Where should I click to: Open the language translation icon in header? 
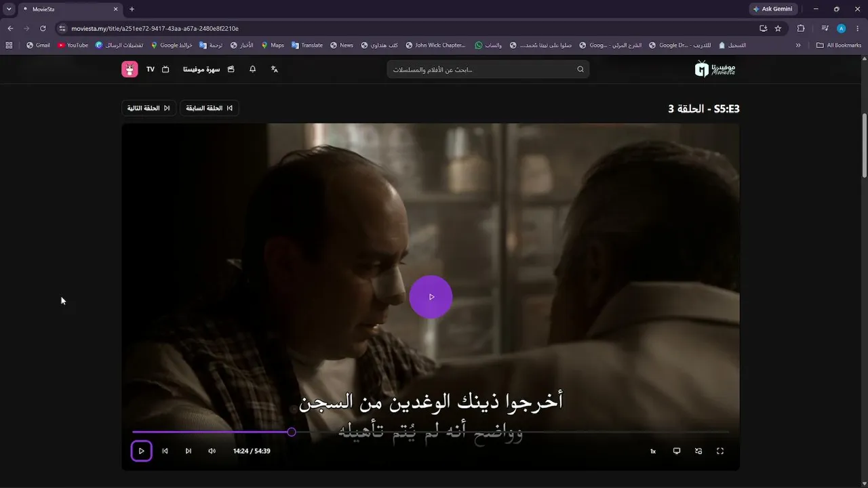coord(275,69)
